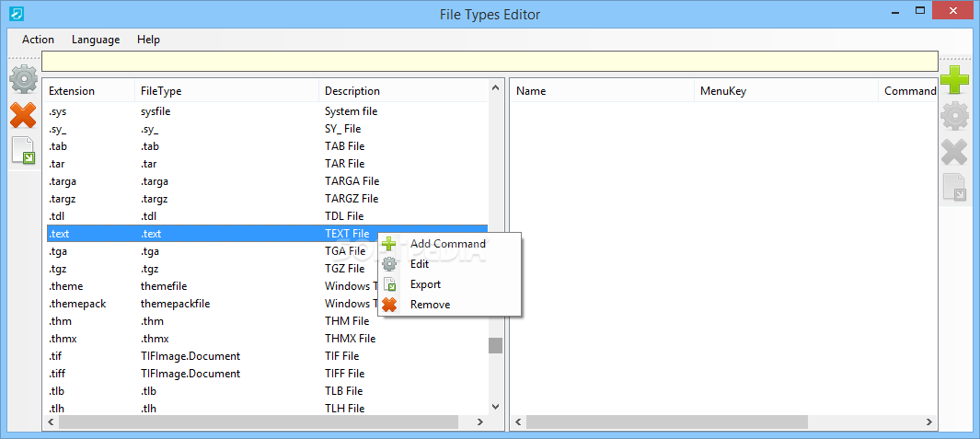Viewport: 980px width, 439px height.
Task: Select the .tiff extension row
Action: coord(268,374)
